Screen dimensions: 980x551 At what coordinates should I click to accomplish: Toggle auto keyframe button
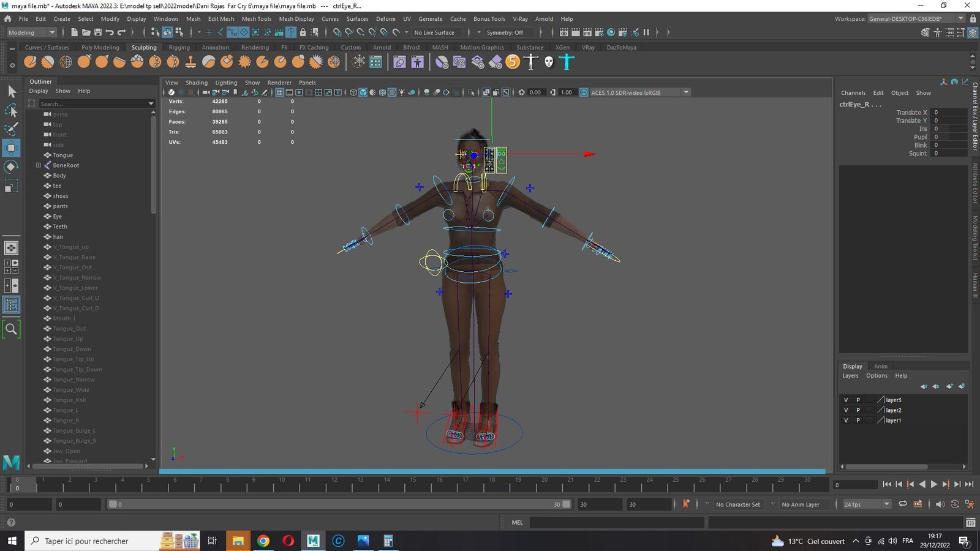click(686, 504)
